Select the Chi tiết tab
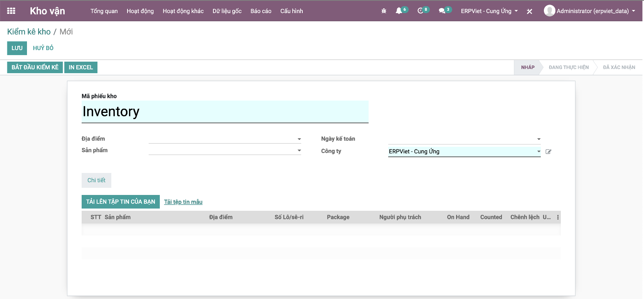 [x=96, y=180]
